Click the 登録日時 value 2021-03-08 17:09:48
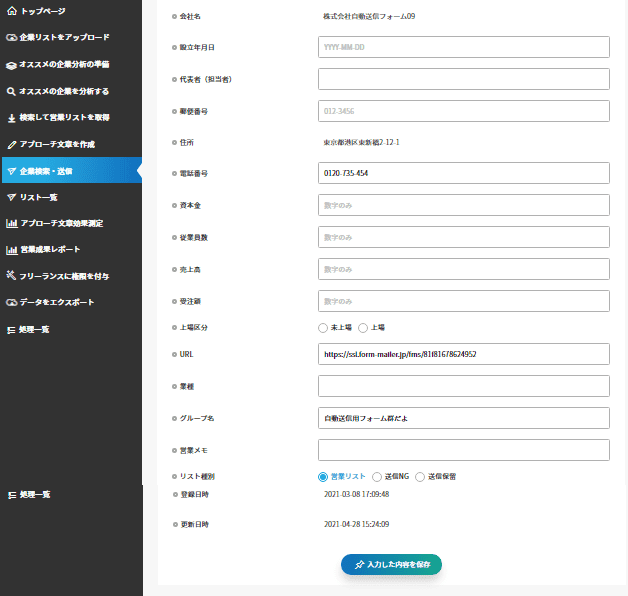Viewport: 628px width, 596px height. coord(356,494)
